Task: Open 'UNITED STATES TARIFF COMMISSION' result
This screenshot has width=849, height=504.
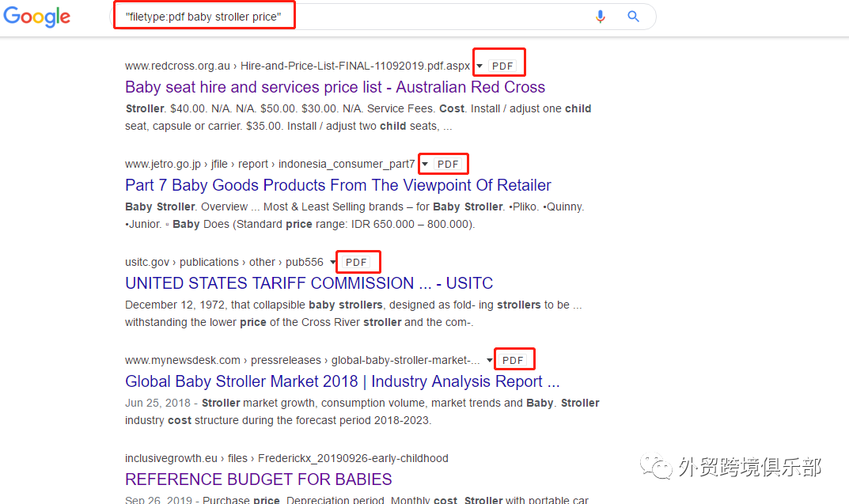Action: [309, 283]
